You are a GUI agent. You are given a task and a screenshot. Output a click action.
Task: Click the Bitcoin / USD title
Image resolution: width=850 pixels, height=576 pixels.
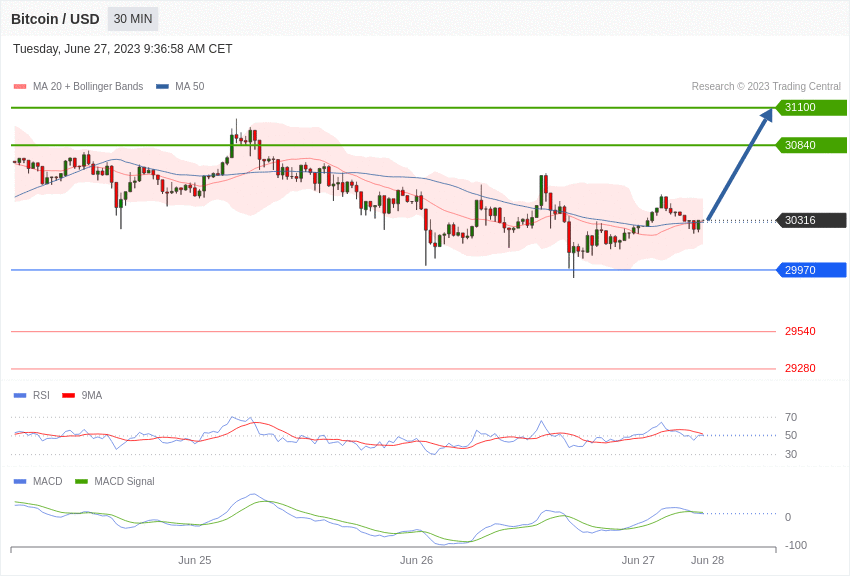coord(55,19)
